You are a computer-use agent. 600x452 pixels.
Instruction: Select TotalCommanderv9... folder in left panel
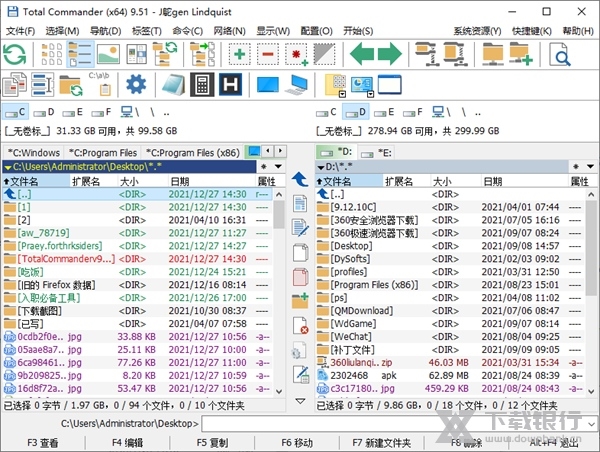pos(137,259)
